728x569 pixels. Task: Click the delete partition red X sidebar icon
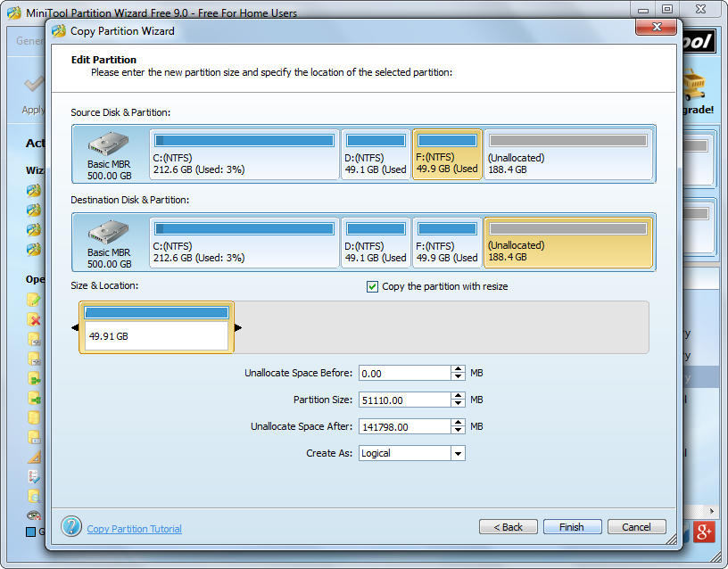coord(34,319)
